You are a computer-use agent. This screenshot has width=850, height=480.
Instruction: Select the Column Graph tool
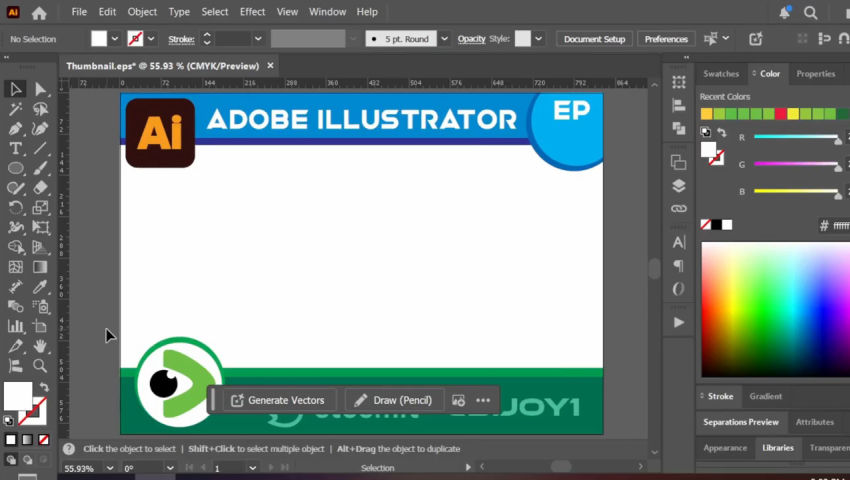tap(16, 326)
